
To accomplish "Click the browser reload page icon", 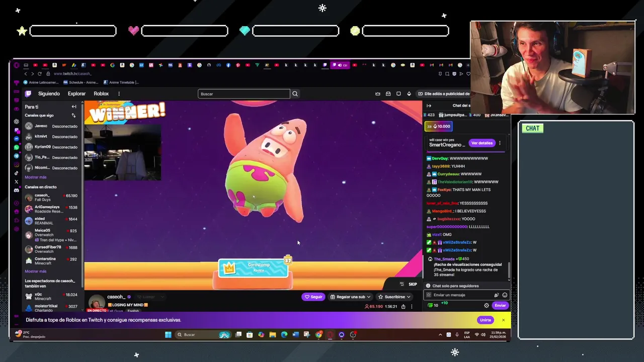I will (x=40, y=74).
